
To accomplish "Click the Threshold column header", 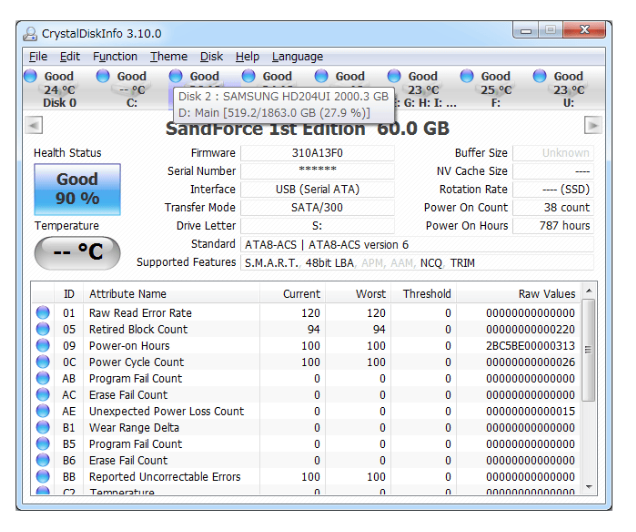I will [x=423, y=294].
